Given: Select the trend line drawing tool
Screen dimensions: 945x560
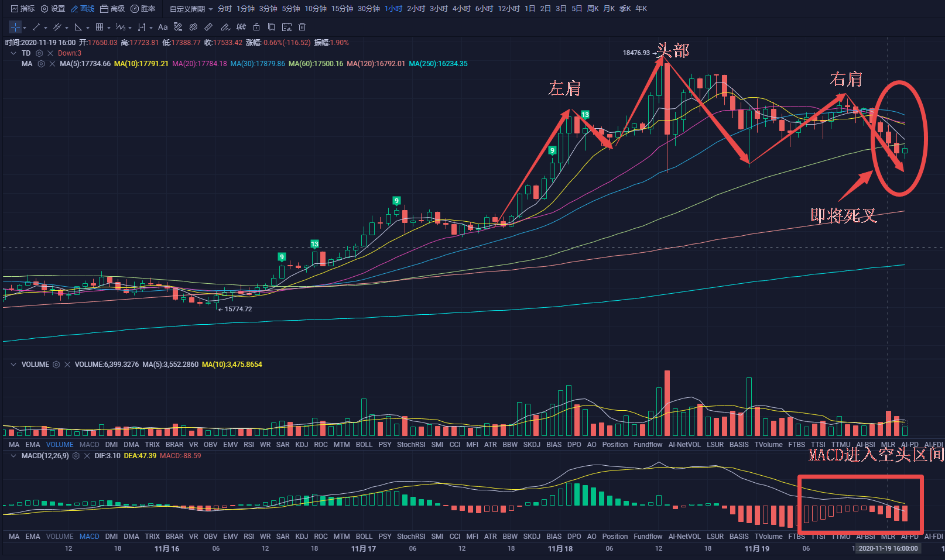Looking at the screenshot, I should (36, 27).
